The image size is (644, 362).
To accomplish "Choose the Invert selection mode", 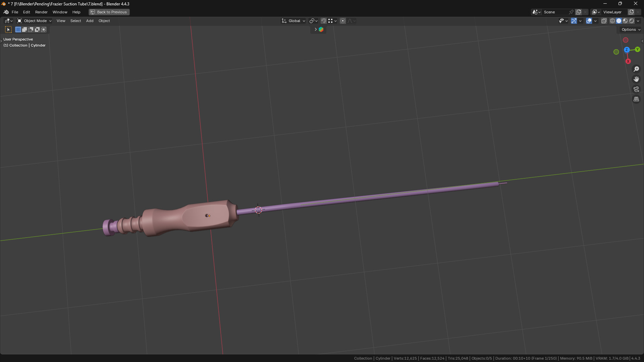I will (x=37, y=29).
